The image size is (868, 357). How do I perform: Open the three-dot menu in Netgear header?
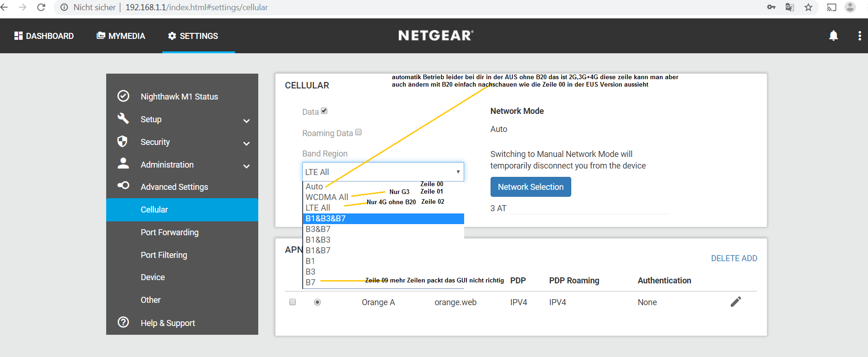[860, 36]
